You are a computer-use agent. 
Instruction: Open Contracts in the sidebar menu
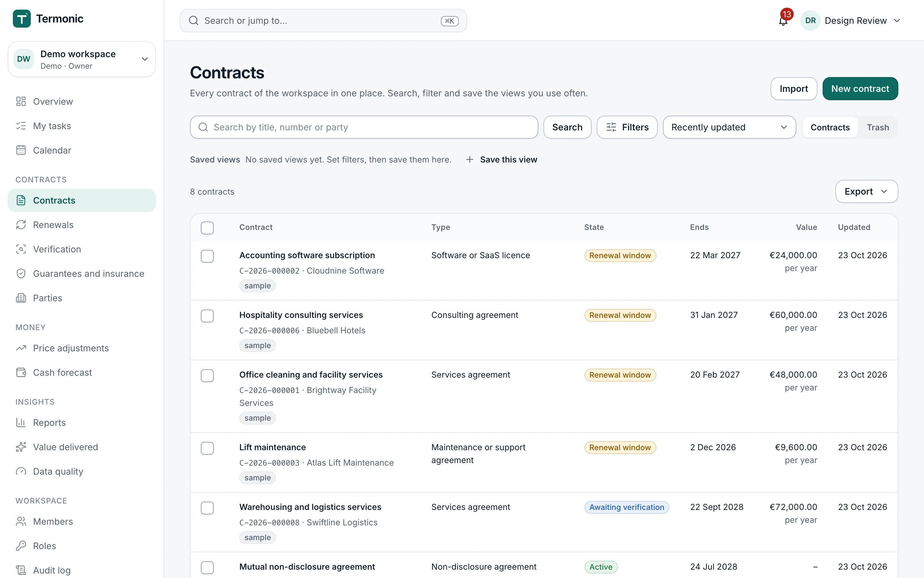[x=82, y=200]
